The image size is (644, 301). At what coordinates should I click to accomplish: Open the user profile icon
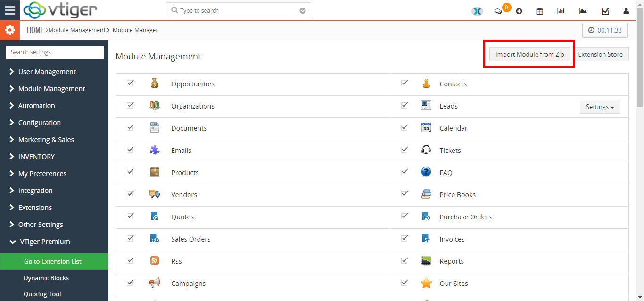(626, 11)
